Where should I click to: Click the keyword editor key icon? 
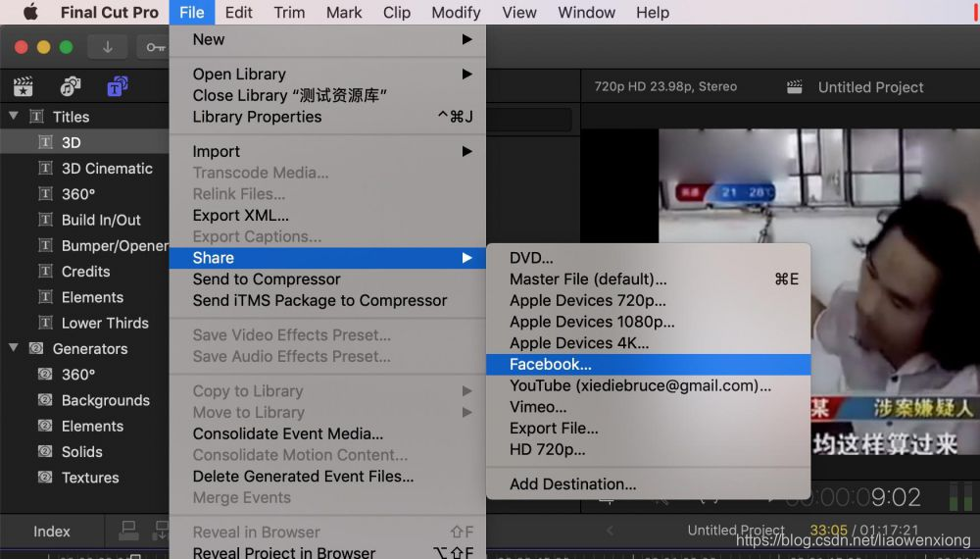click(155, 47)
